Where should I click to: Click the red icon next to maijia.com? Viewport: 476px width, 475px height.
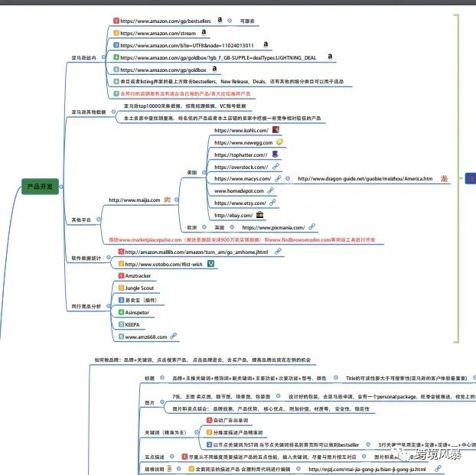pos(168,200)
